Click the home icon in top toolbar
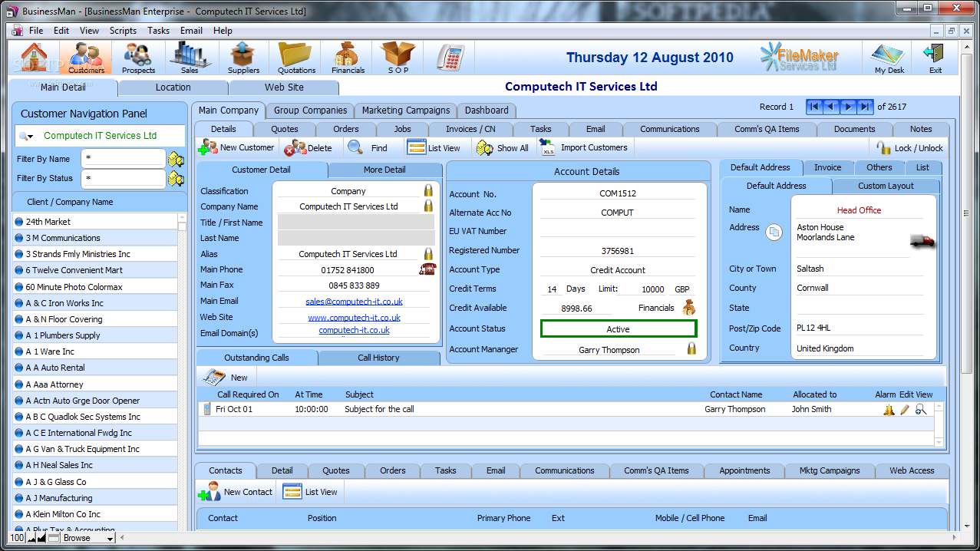This screenshot has height=551, width=980. click(34, 58)
